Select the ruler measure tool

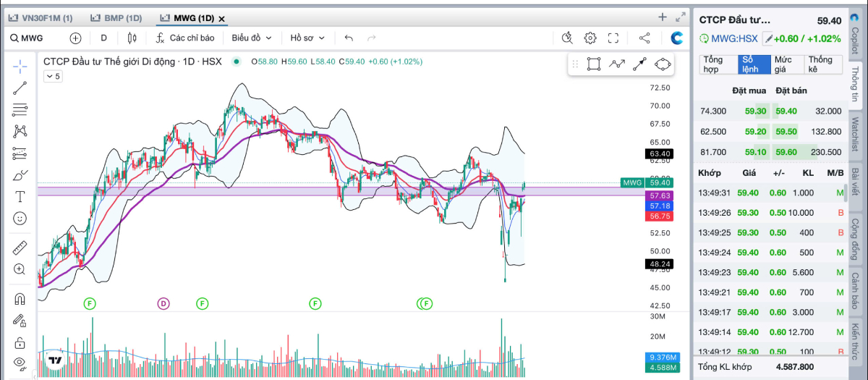[x=20, y=248]
